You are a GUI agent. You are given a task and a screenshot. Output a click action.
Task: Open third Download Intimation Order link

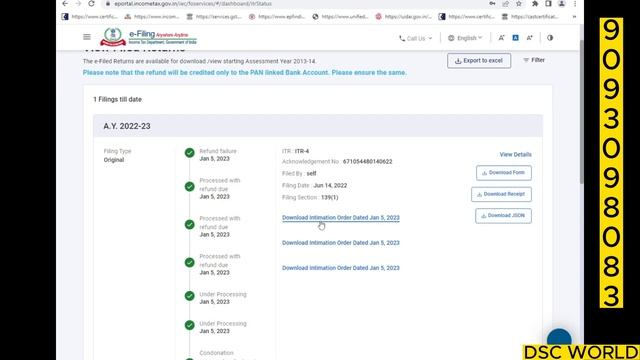click(340, 268)
